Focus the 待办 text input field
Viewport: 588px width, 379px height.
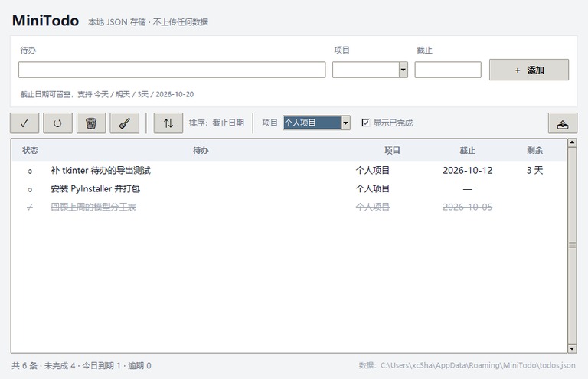coord(171,70)
